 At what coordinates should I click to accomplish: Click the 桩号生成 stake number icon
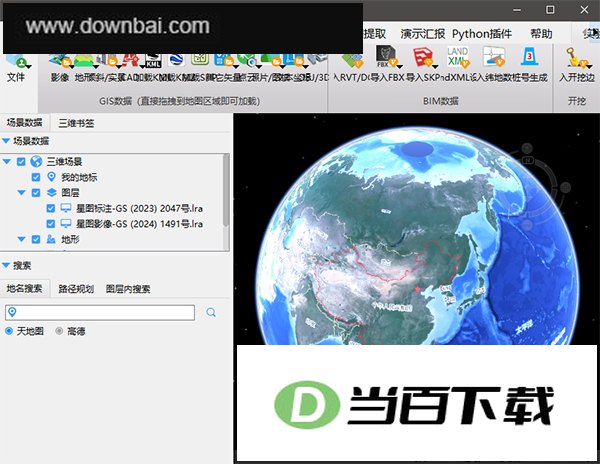529,56
